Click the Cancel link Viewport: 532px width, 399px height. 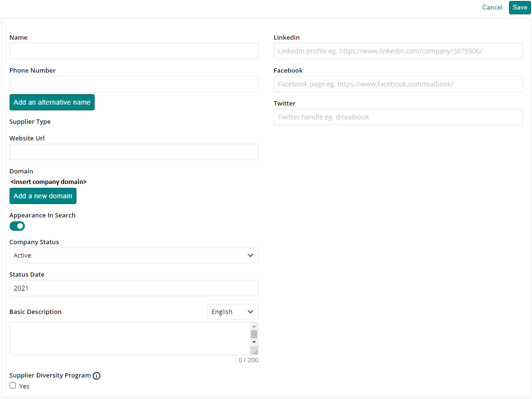[492, 8]
